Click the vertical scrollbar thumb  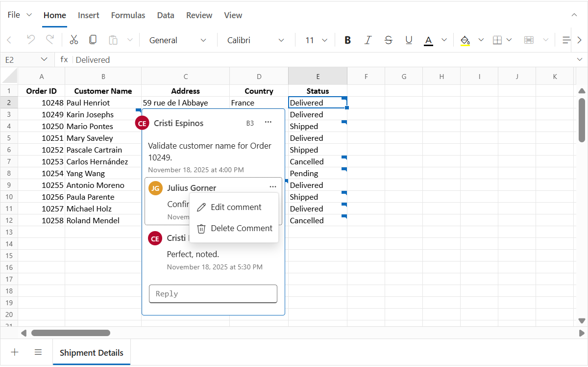582,120
